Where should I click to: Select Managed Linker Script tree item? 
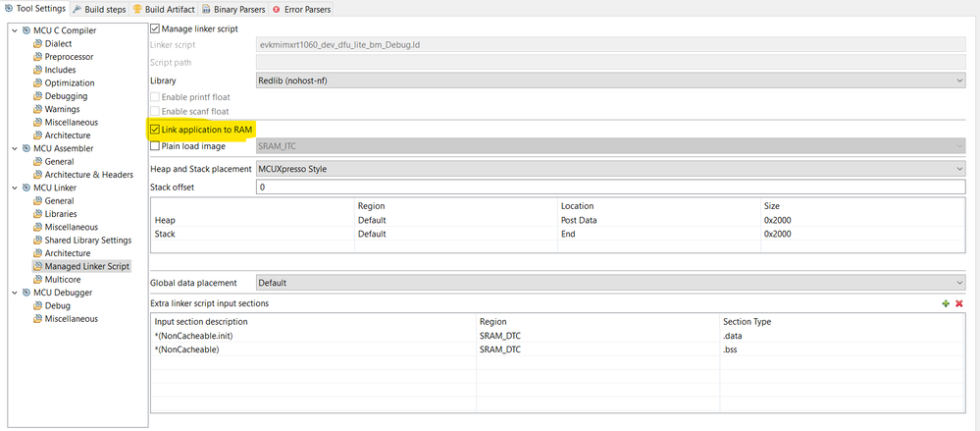tap(86, 266)
